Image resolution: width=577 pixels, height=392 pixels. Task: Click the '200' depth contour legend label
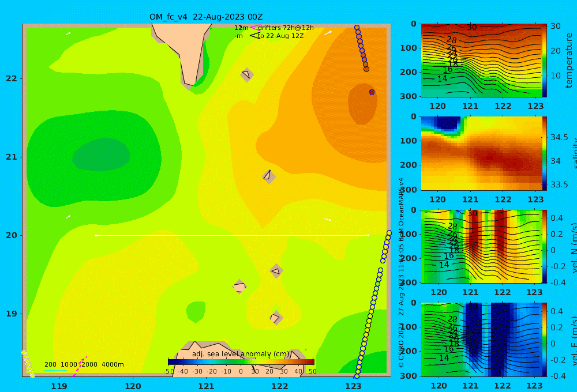pyautogui.click(x=50, y=364)
